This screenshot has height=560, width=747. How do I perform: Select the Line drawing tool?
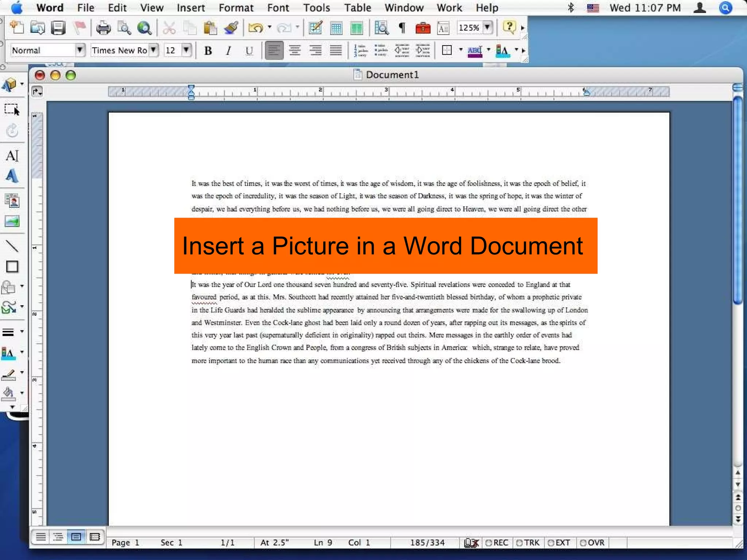12,246
